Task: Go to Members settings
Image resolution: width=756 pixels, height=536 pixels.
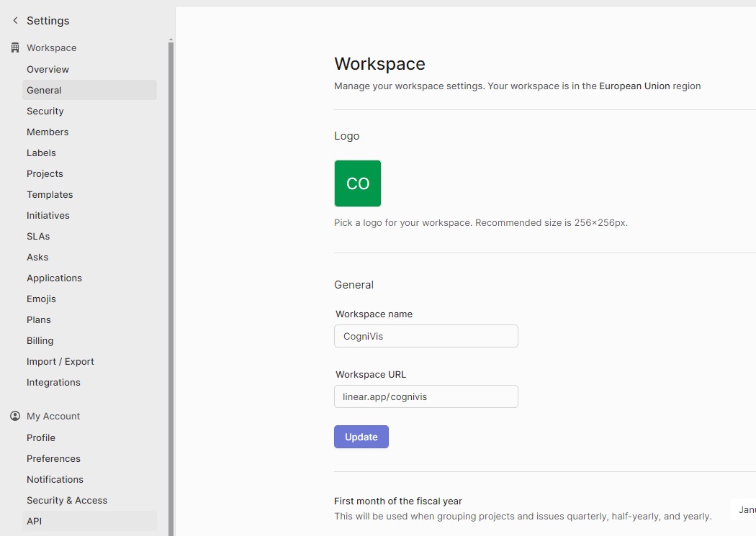Action: point(48,132)
